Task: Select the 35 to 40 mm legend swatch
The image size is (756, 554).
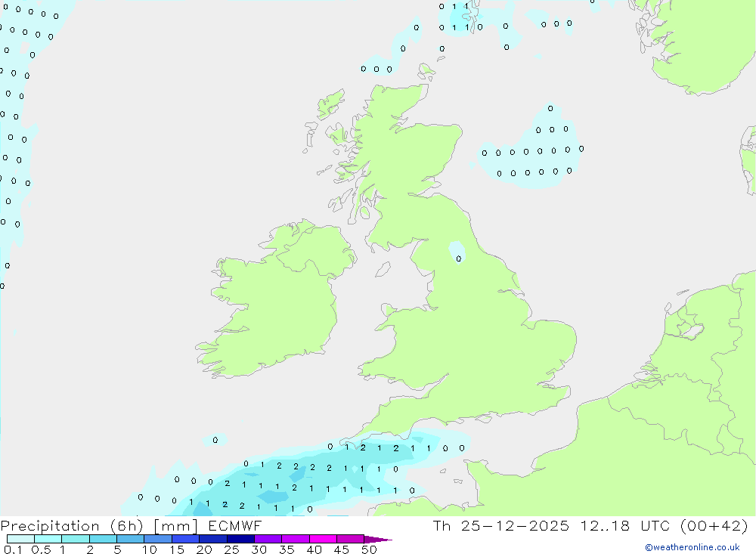Action: click(x=296, y=539)
